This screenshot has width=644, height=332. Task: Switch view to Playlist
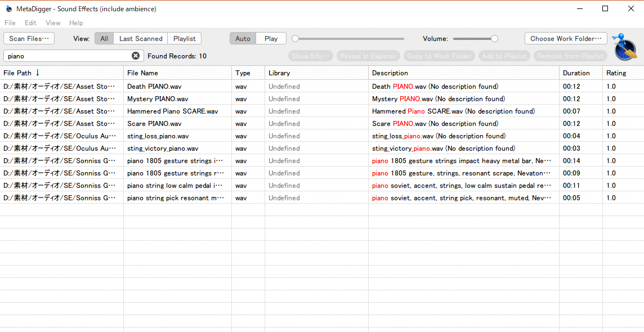185,38
